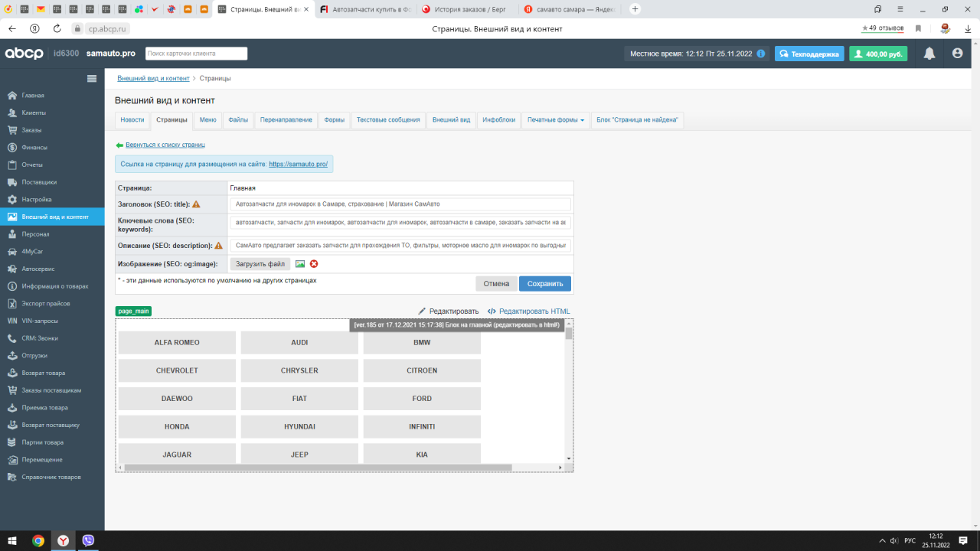Click the Сохранить button

[545, 283]
